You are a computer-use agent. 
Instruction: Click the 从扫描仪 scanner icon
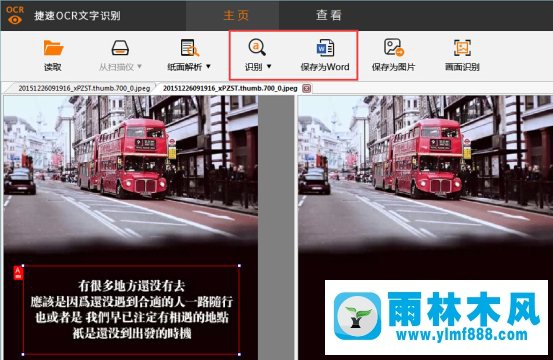click(x=120, y=48)
